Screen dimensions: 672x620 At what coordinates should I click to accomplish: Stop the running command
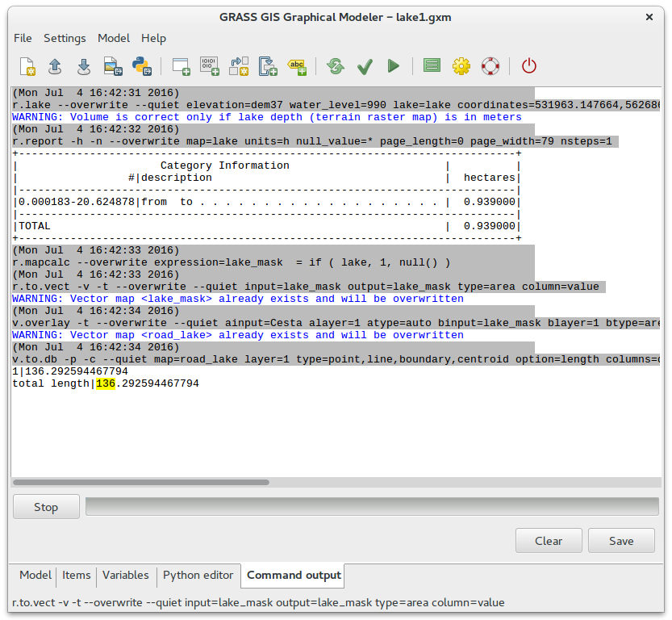coord(46,507)
